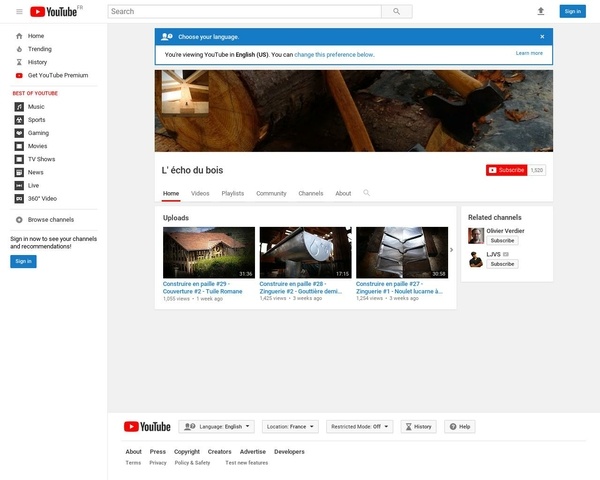
Task: Open the Tuile Romane video thumbnail
Action: click(x=209, y=252)
